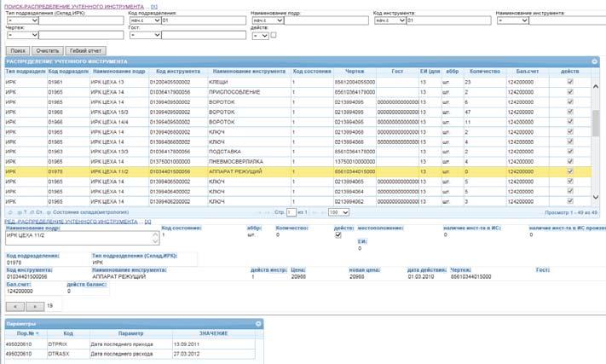
Task: Click the Поиск button
Action: [x=18, y=50]
